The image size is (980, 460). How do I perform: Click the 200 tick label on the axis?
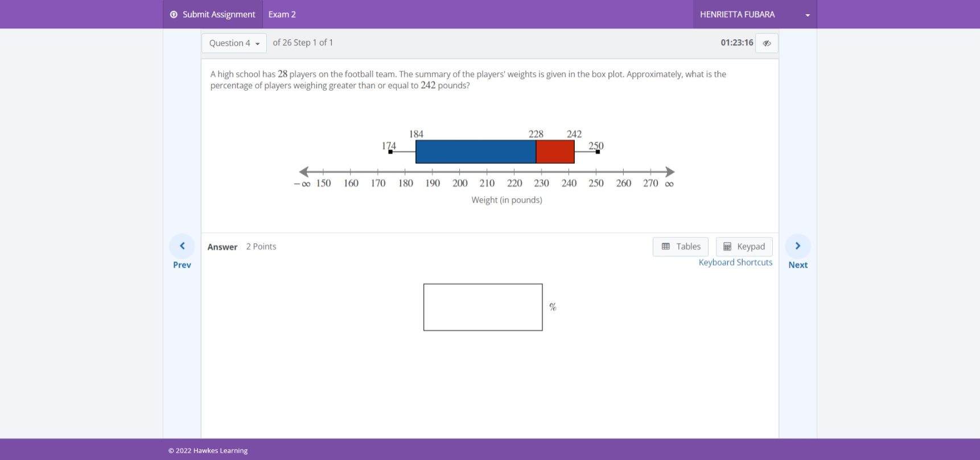click(460, 183)
